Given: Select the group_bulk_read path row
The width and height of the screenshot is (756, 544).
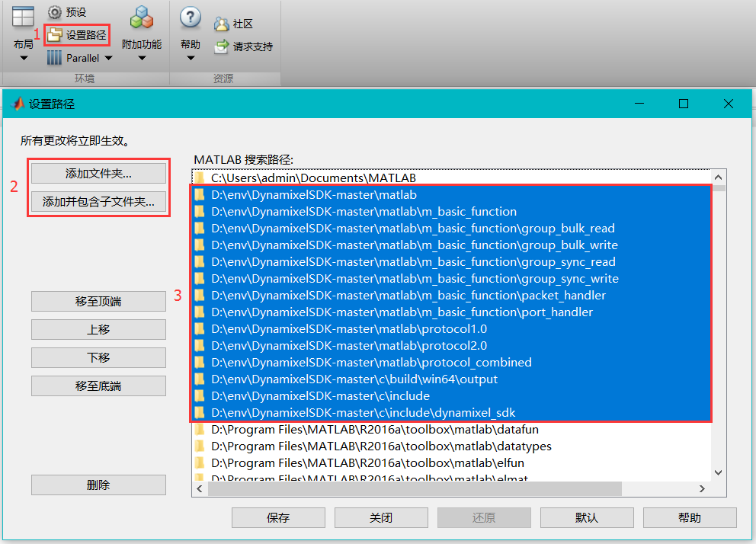Looking at the screenshot, I should click(451, 229).
